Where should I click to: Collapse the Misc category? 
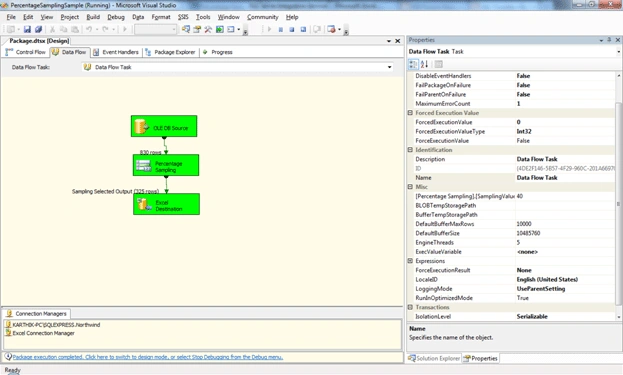click(410, 187)
